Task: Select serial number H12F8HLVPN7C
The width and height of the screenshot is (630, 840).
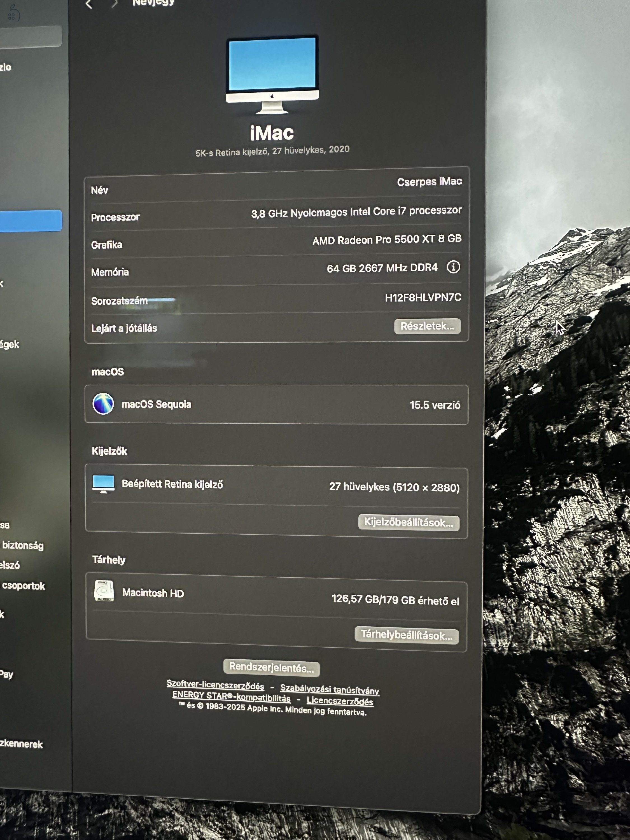Action: click(x=423, y=297)
